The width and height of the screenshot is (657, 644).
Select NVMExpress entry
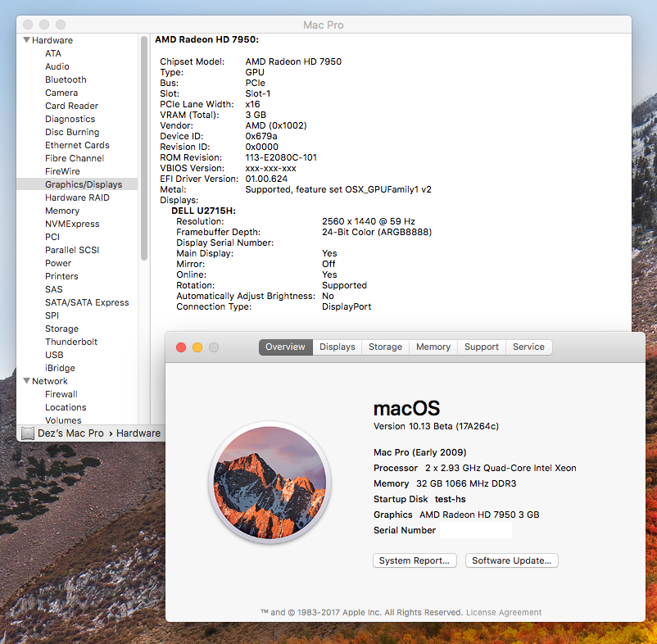point(72,224)
